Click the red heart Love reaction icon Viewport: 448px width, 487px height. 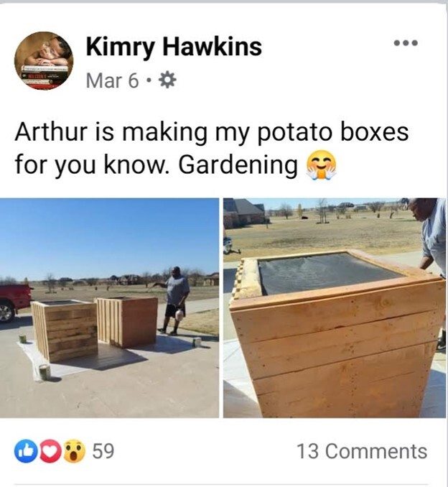[50, 451]
